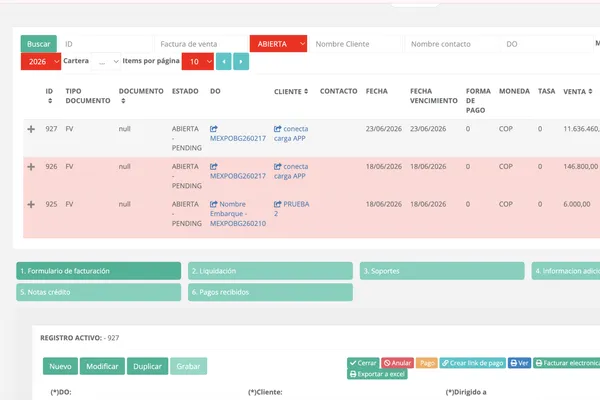Click the Buscar button
This screenshot has height=400, width=600.
point(39,44)
